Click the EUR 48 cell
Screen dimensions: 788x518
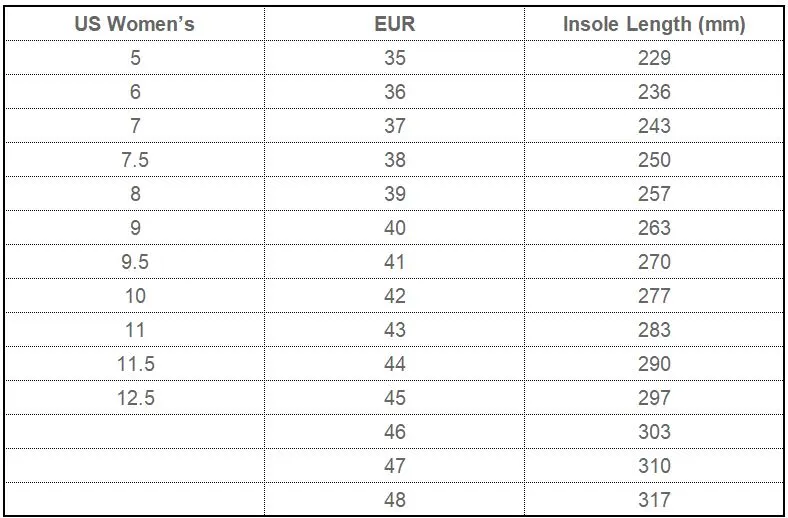395,500
